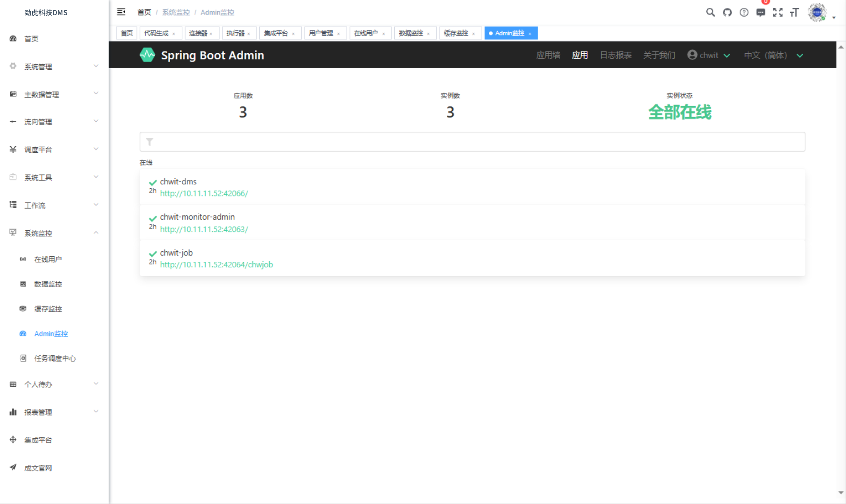Toggle the sidebar collapse hamburger icon
Image resolution: width=846 pixels, height=504 pixels.
[121, 12]
